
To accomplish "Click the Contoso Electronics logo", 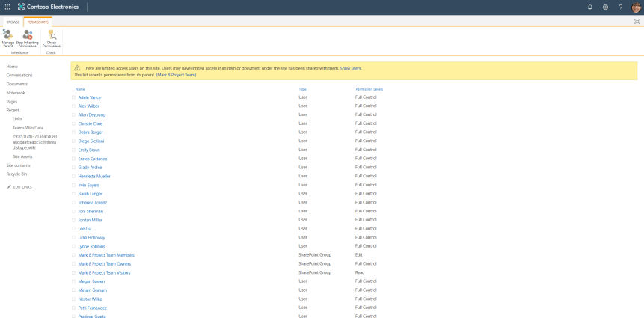I will point(22,7).
